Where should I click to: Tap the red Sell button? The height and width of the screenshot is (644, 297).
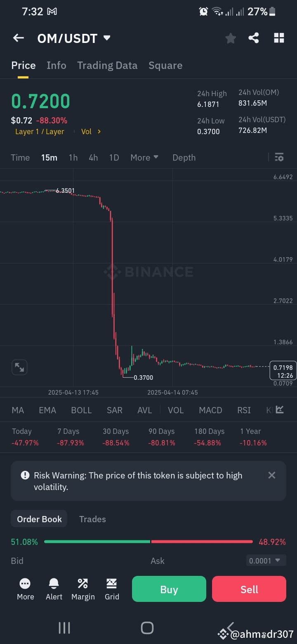point(249,589)
